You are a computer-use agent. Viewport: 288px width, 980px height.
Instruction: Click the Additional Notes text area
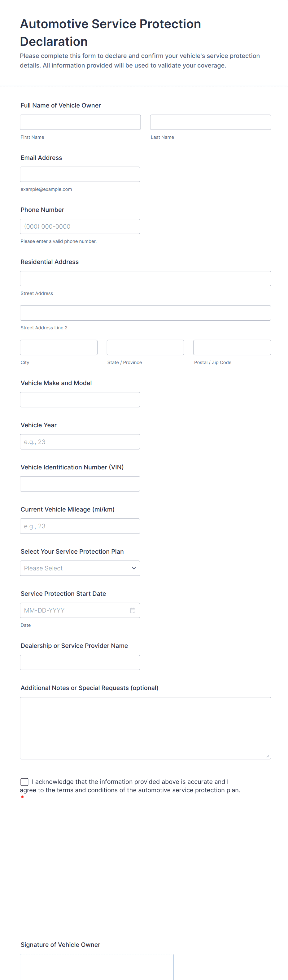point(145,728)
